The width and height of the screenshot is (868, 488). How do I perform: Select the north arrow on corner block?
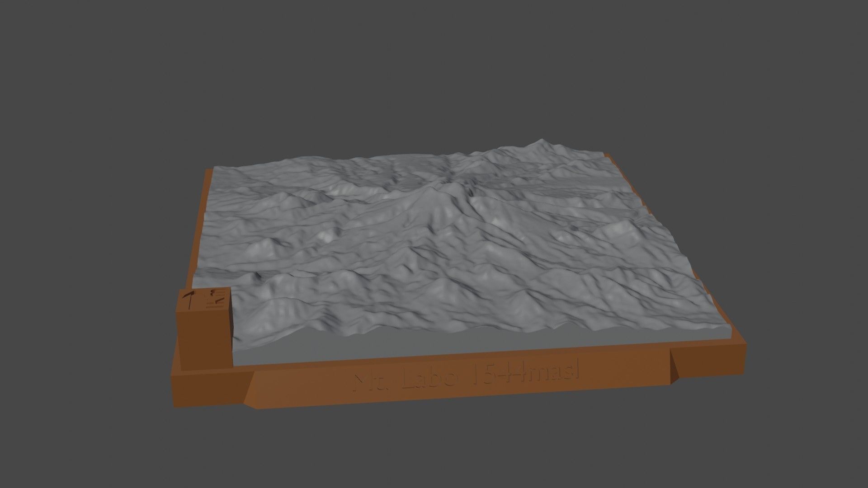[x=189, y=300]
